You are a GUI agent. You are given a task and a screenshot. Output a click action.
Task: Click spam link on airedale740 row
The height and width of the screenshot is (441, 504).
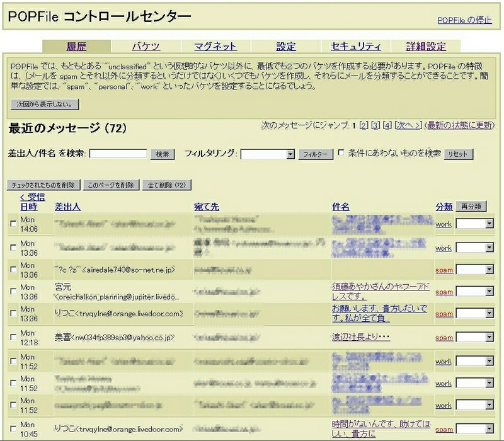click(x=444, y=270)
